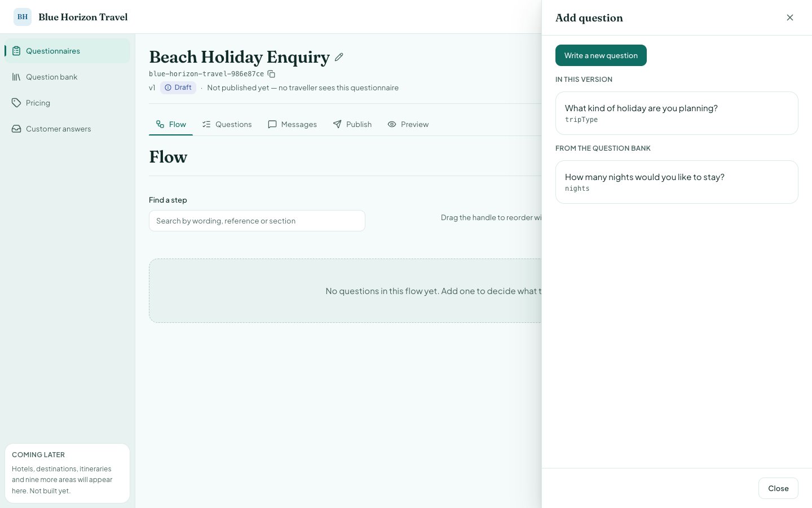This screenshot has height=508, width=812.
Task: Close the Add question panel with X
Action: 790,17
